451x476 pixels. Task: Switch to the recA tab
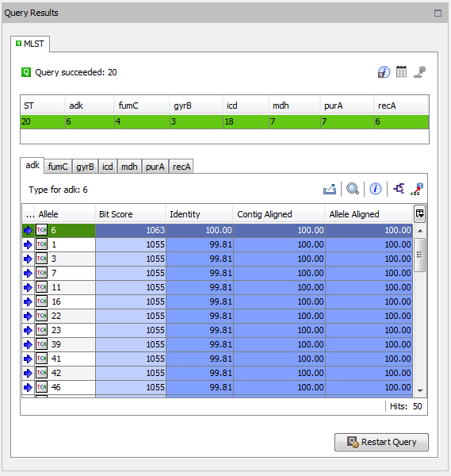click(182, 167)
